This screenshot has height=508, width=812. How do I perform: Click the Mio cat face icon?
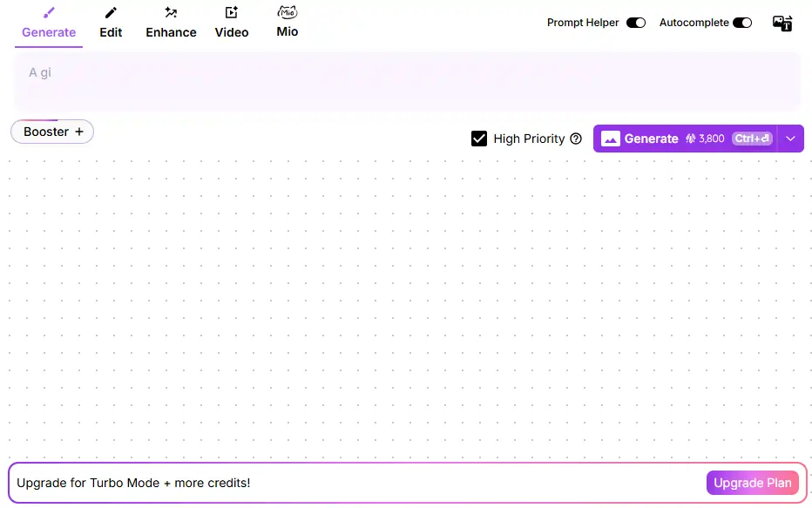(288, 12)
